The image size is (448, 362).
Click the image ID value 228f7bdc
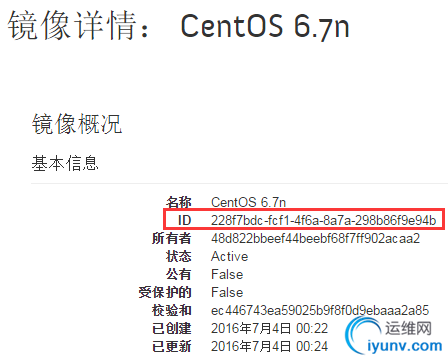(324, 220)
